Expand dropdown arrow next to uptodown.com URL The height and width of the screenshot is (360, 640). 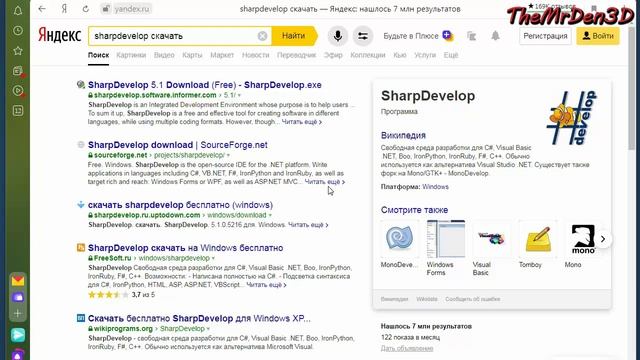[270, 216]
